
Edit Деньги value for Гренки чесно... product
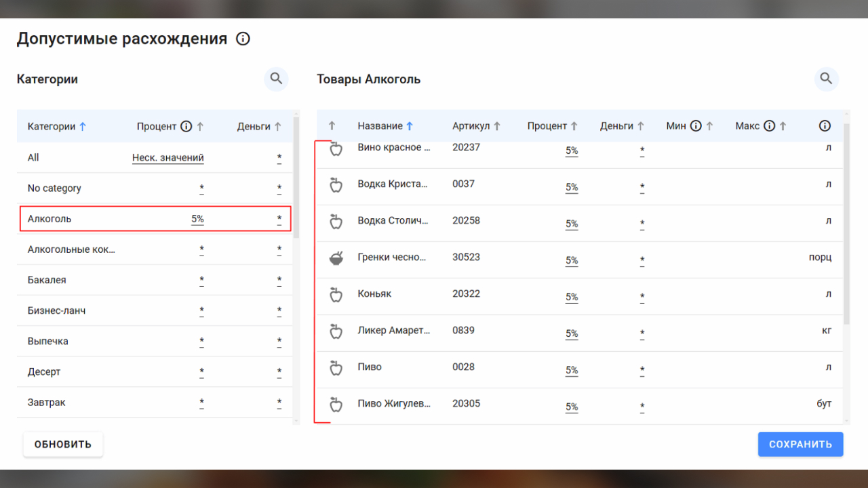click(x=642, y=261)
